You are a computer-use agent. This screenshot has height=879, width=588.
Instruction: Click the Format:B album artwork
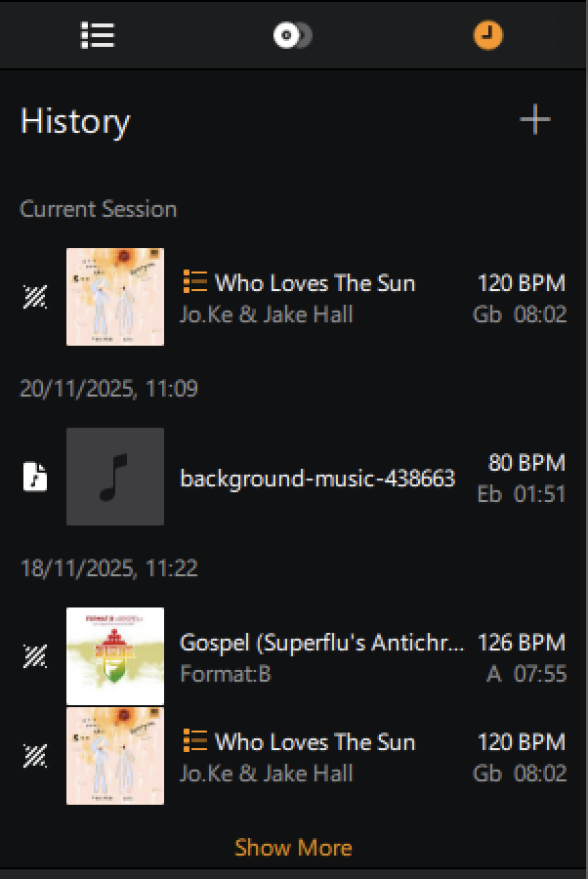(114, 656)
